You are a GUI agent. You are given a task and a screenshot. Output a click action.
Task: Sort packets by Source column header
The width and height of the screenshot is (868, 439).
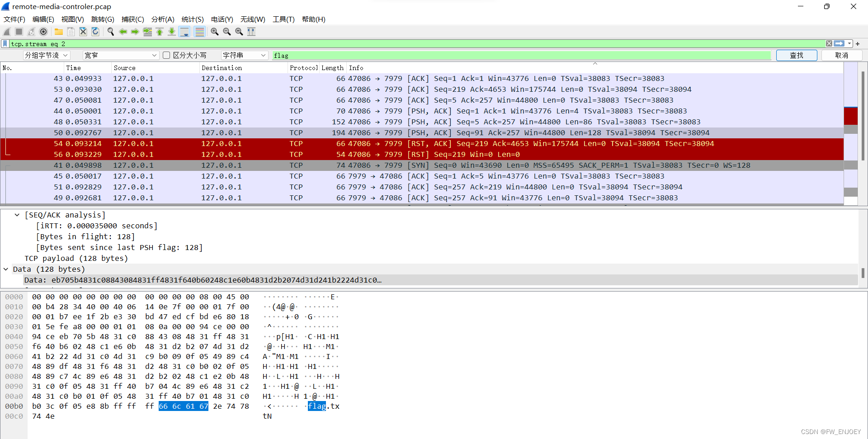(x=155, y=68)
